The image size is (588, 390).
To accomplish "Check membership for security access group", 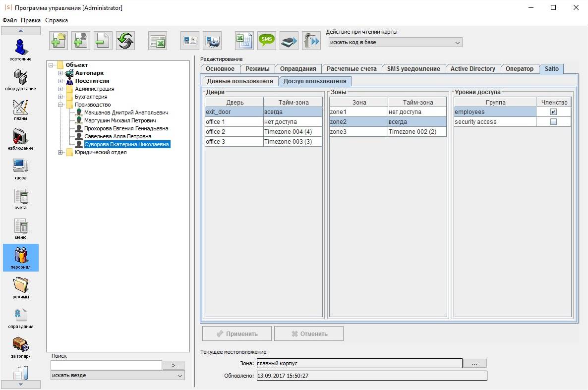I will [553, 122].
